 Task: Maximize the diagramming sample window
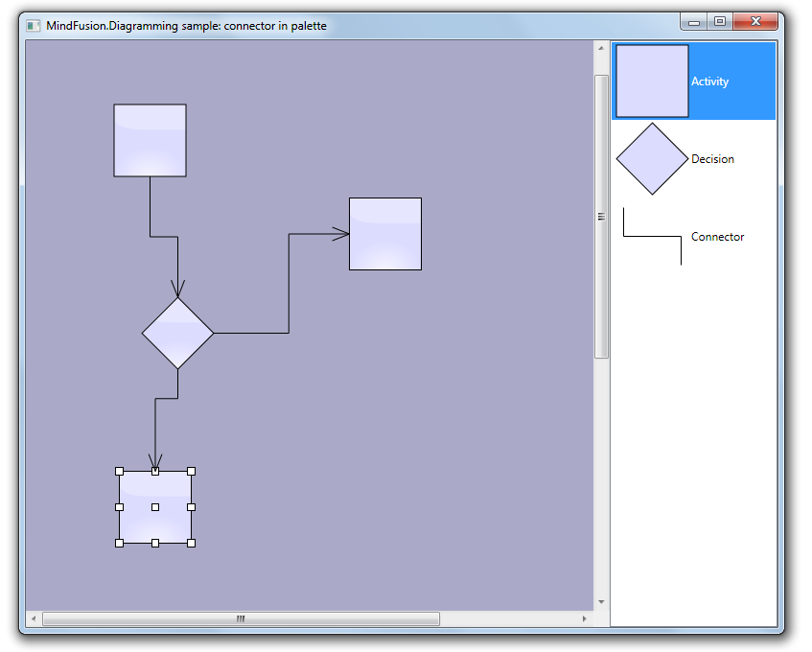pos(720,21)
